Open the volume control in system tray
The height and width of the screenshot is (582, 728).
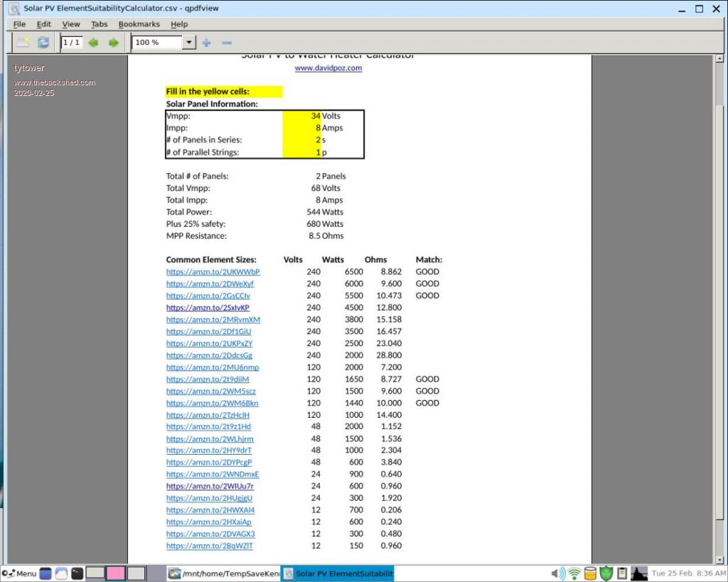click(559, 573)
